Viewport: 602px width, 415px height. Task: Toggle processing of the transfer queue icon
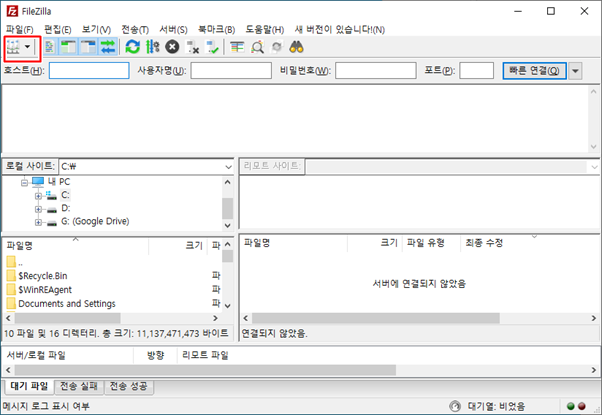pyautogui.click(x=152, y=47)
